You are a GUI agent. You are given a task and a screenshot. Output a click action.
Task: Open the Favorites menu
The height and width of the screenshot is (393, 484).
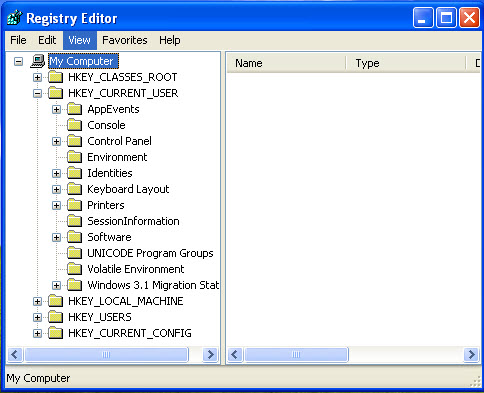tap(125, 40)
